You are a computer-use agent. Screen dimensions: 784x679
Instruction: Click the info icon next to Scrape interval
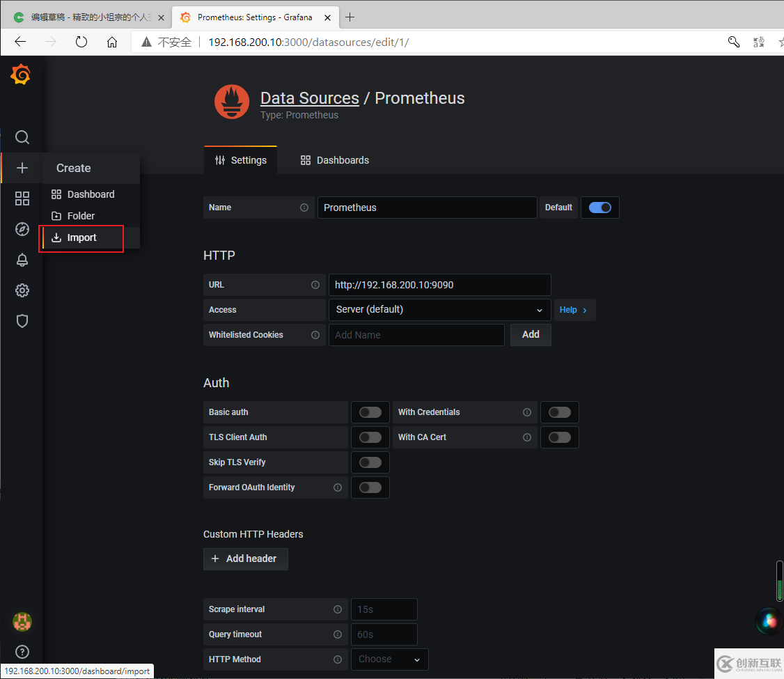pyautogui.click(x=338, y=609)
